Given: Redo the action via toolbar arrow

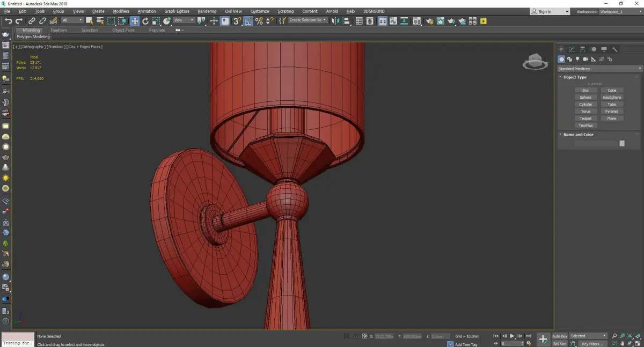Looking at the screenshot, I should (x=19, y=21).
